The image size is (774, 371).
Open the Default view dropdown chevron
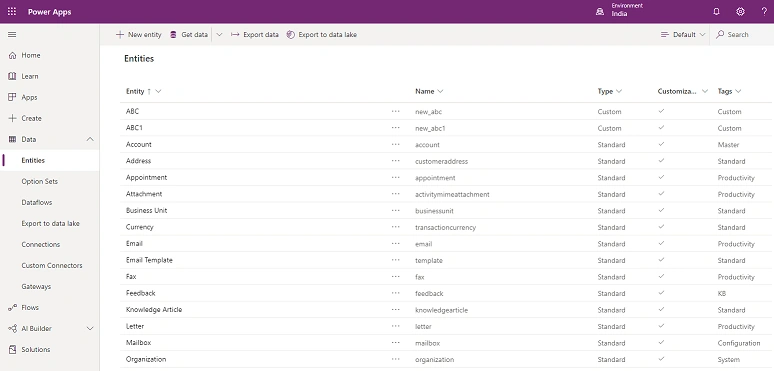coord(702,35)
